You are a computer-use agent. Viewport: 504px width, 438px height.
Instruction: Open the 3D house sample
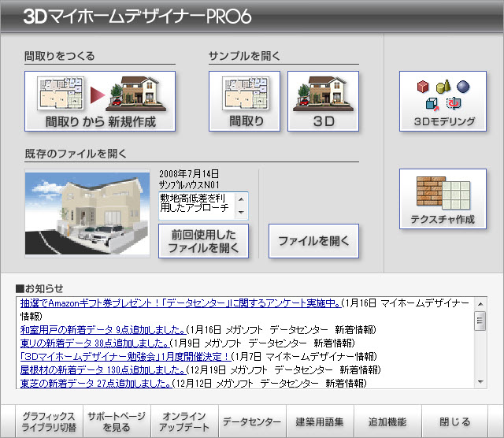(x=323, y=102)
